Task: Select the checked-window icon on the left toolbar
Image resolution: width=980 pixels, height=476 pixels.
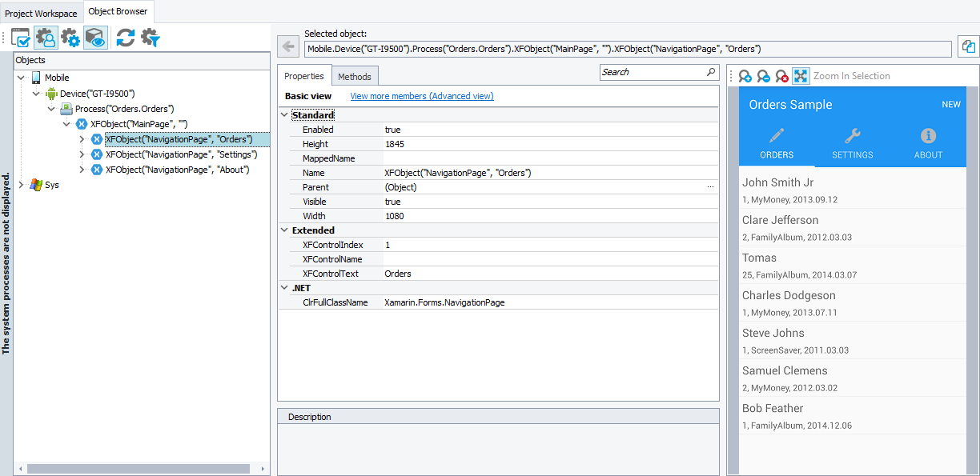Action: [x=21, y=38]
